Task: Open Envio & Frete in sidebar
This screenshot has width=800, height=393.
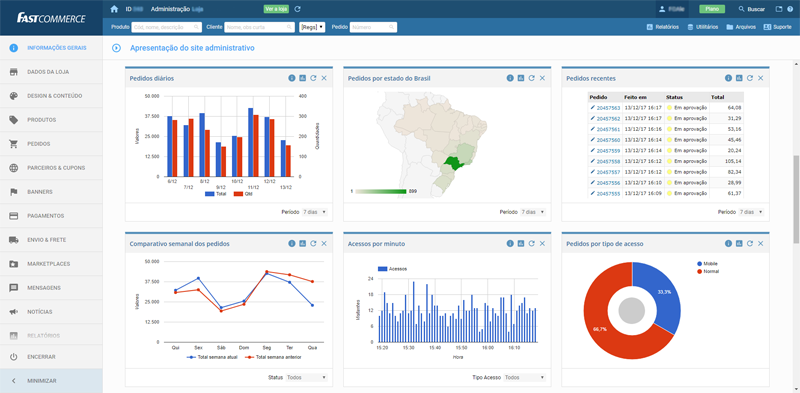Action: pos(51,240)
